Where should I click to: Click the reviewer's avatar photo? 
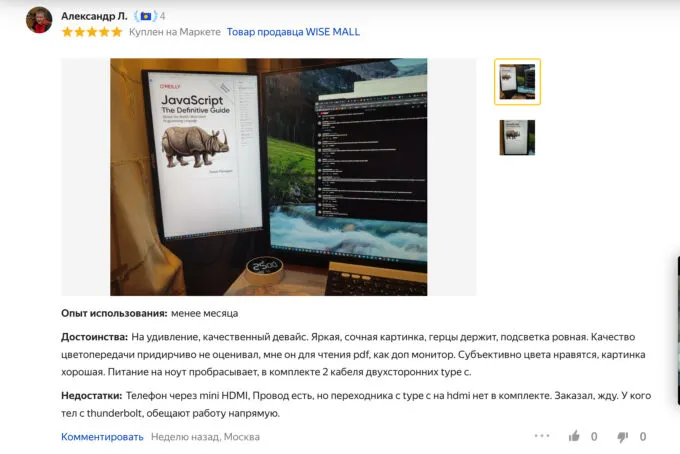click(39, 21)
